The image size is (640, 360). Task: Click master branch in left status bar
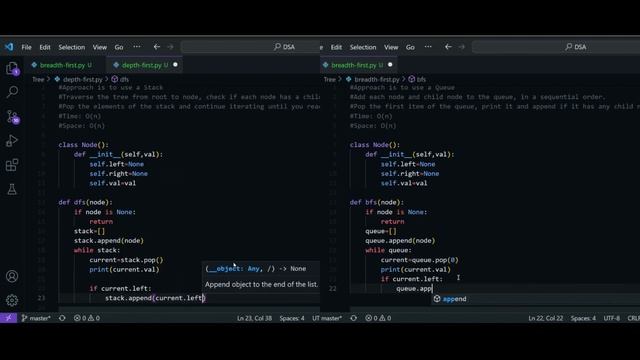36,318
